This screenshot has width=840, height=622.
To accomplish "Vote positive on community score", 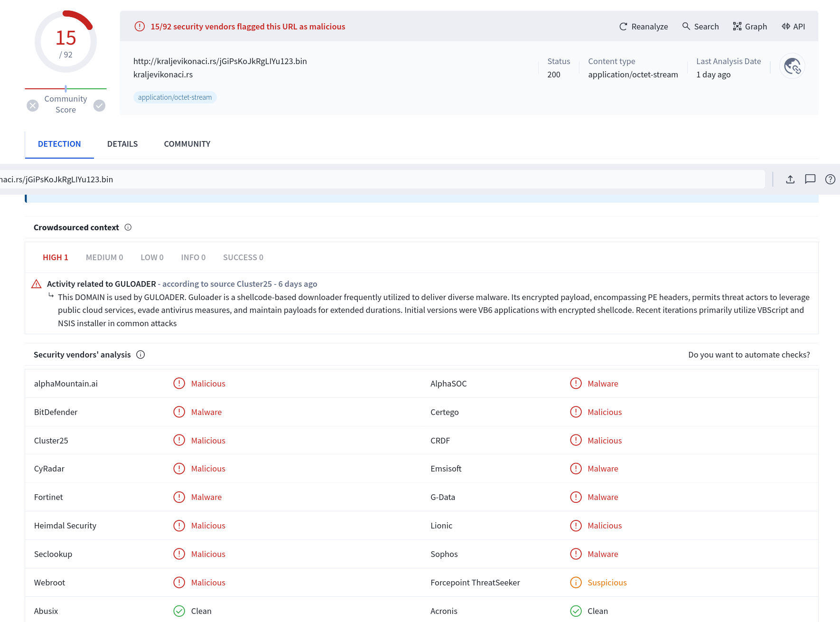I will (x=99, y=105).
